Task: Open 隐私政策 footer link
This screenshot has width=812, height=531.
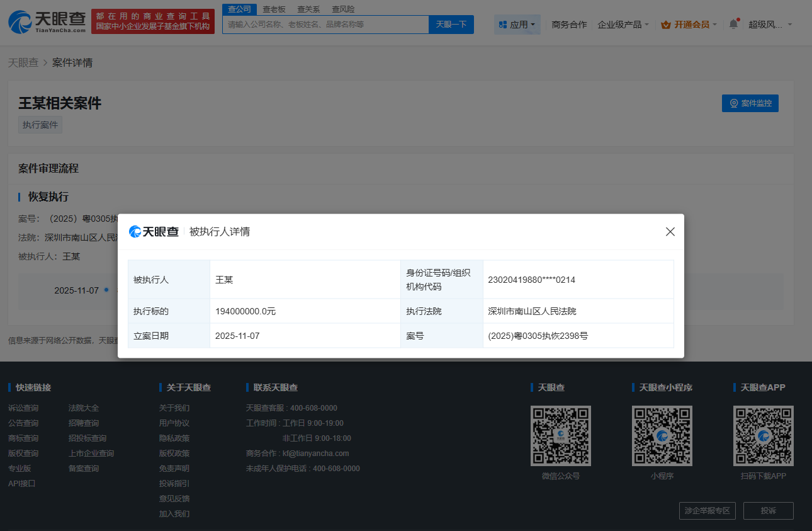Action: click(174, 438)
